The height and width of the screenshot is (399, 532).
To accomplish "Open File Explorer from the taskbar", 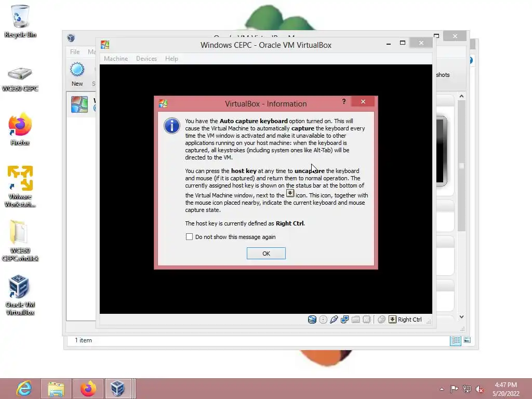I will click(x=56, y=389).
